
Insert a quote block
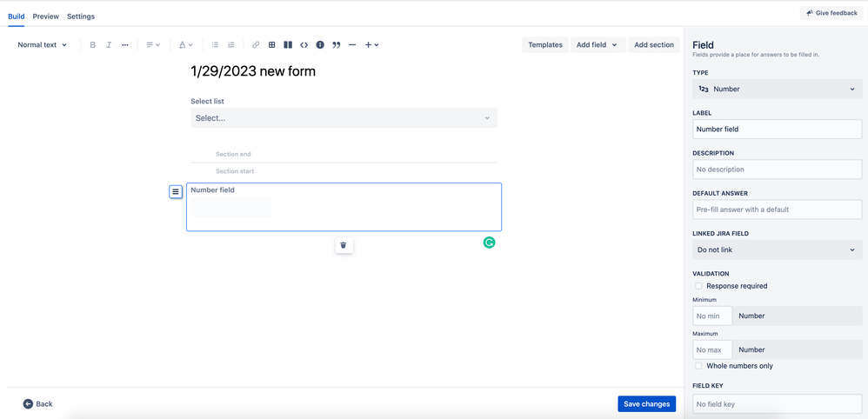[336, 45]
